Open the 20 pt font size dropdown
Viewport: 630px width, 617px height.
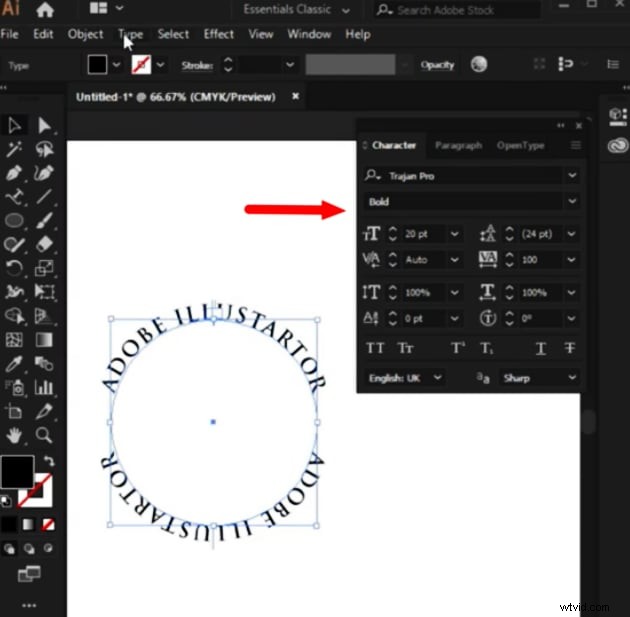(x=454, y=234)
